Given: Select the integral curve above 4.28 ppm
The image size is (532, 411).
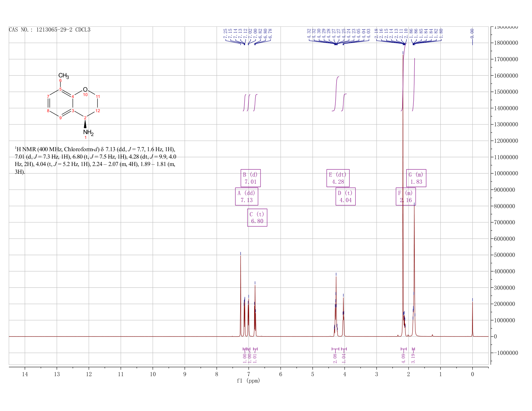Looking at the screenshot, I should [336, 94].
